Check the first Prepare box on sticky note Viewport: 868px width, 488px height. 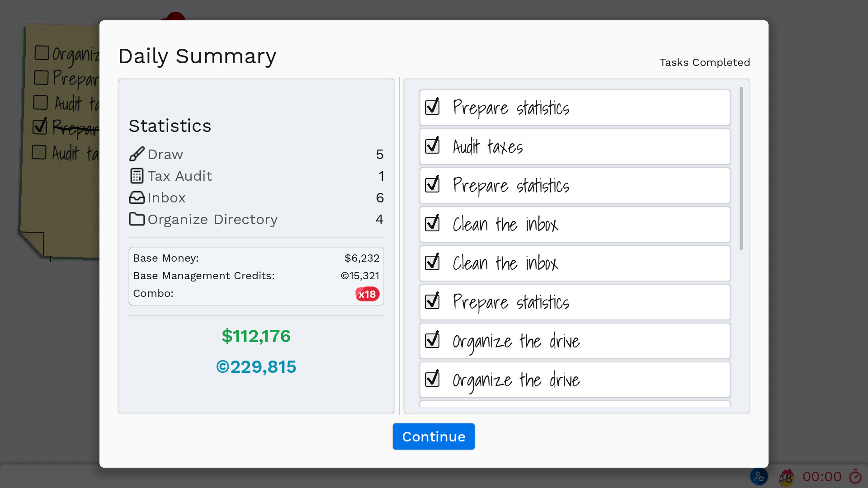coord(41,77)
